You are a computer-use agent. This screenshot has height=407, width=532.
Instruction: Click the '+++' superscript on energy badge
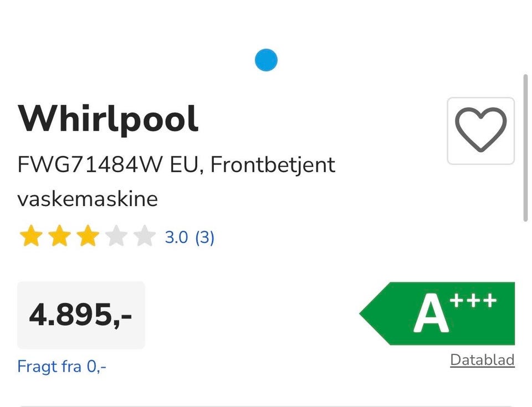[x=473, y=301]
